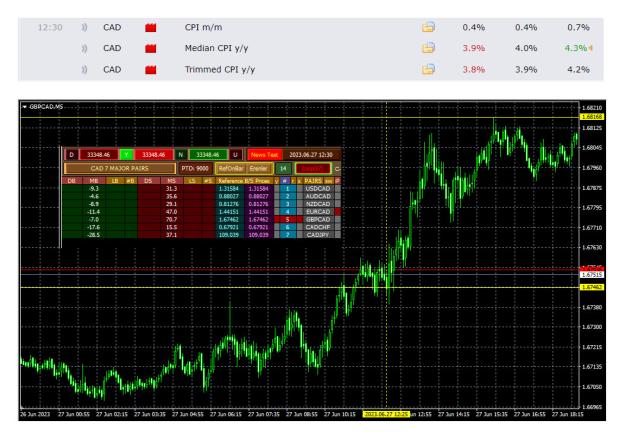Open chart menu arrow beside GBPCAD,M5 title
Screen dimensions: 625x440
pos(24,107)
